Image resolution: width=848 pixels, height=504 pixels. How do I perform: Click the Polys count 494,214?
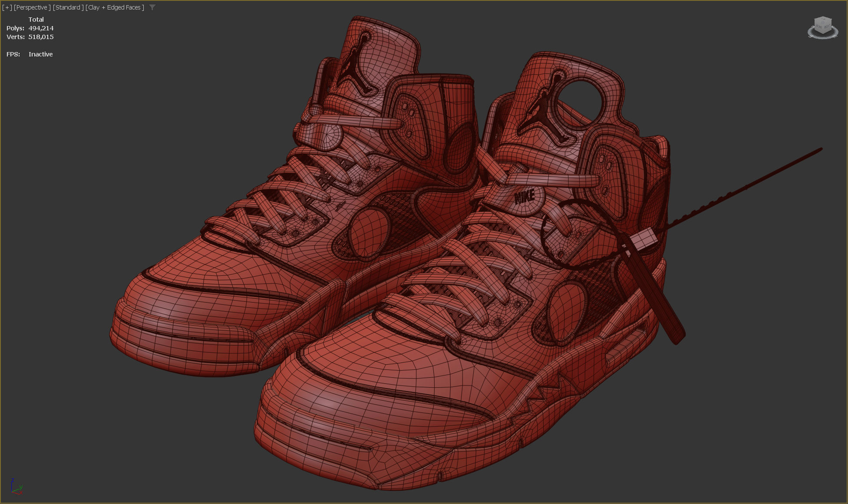click(41, 28)
